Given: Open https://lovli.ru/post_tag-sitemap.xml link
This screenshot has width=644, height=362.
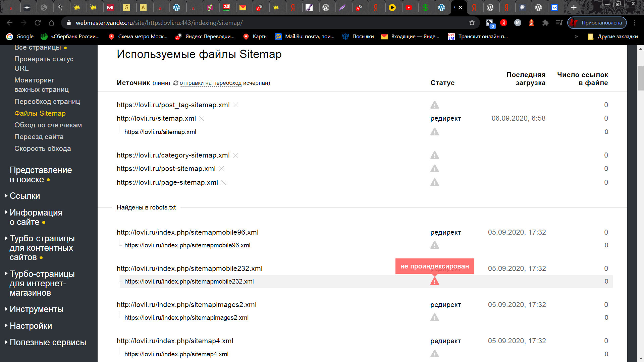Looking at the screenshot, I should (173, 105).
